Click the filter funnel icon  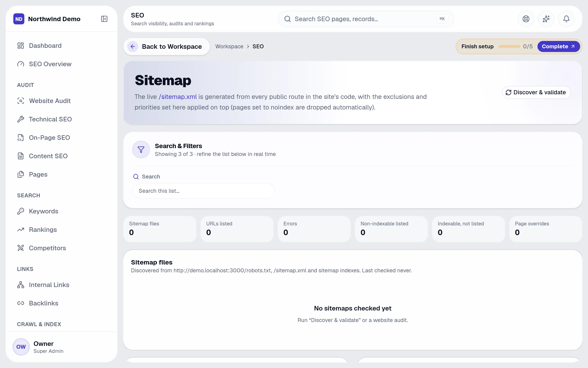[141, 149]
